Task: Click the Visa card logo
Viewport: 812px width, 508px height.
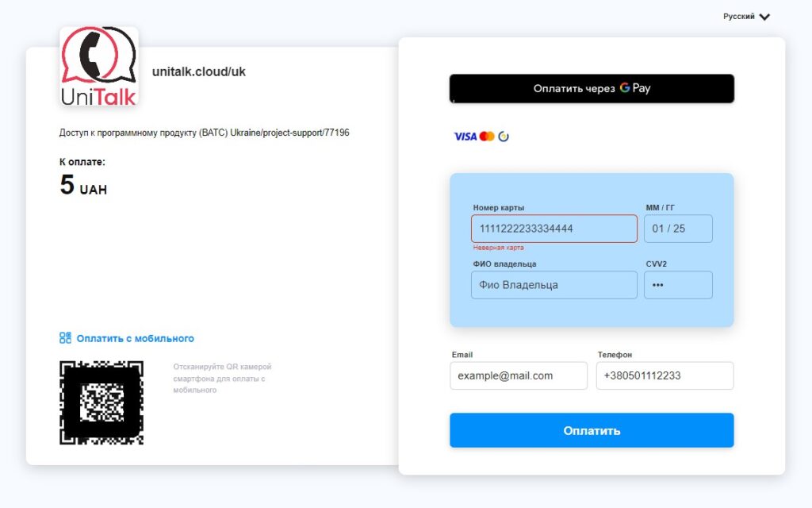Action: click(x=465, y=137)
